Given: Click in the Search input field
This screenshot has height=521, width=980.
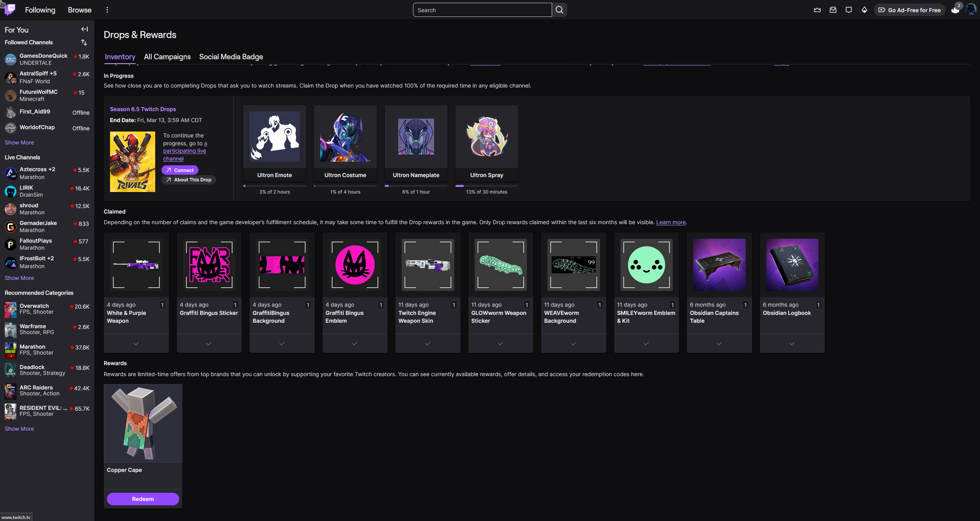Looking at the screenshot, I should pyautogui.click(x=482, y=10).
